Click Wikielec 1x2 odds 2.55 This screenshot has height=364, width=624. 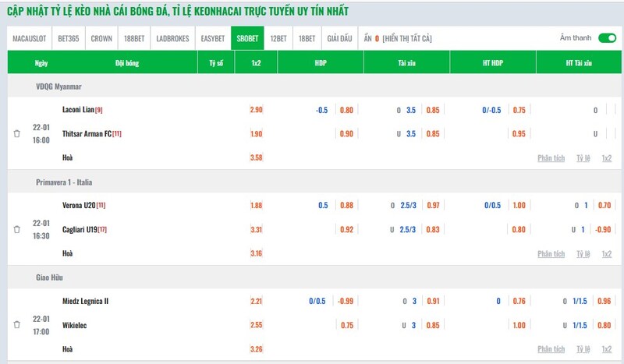click(x=257, y=325)
